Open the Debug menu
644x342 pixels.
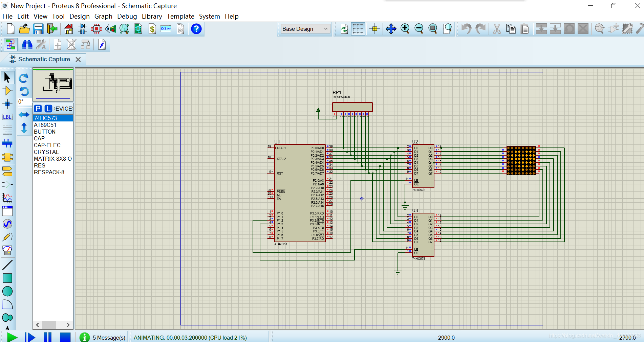pyautogui.click(x=127, y=16)
